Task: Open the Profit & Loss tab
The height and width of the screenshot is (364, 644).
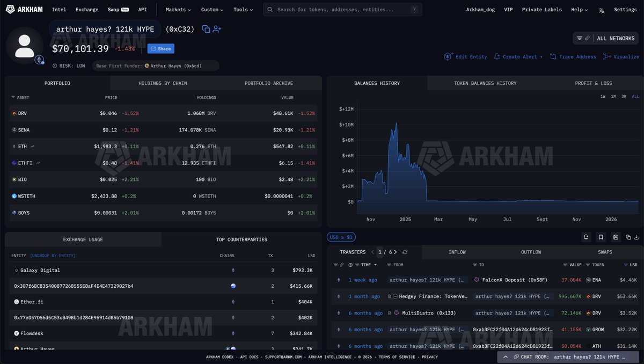Action: (593, 83)
